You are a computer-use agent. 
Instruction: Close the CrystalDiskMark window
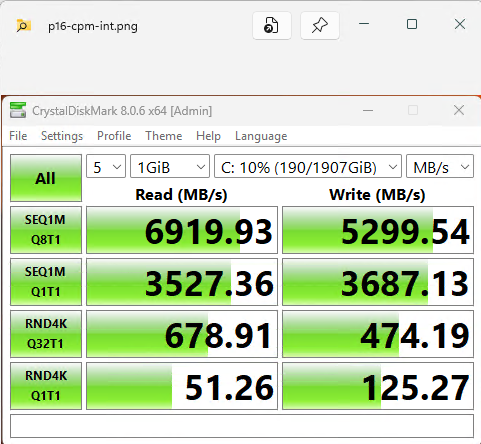[x=459, y=110]
